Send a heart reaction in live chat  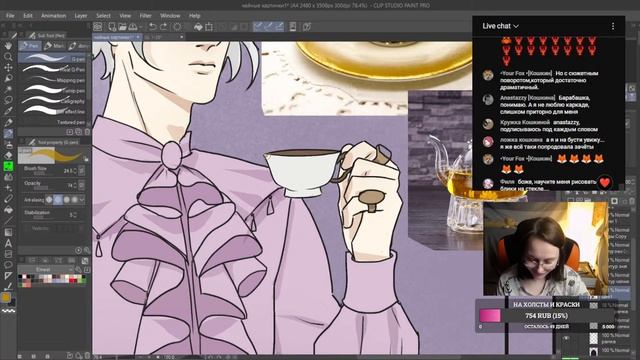coord(604,182)
